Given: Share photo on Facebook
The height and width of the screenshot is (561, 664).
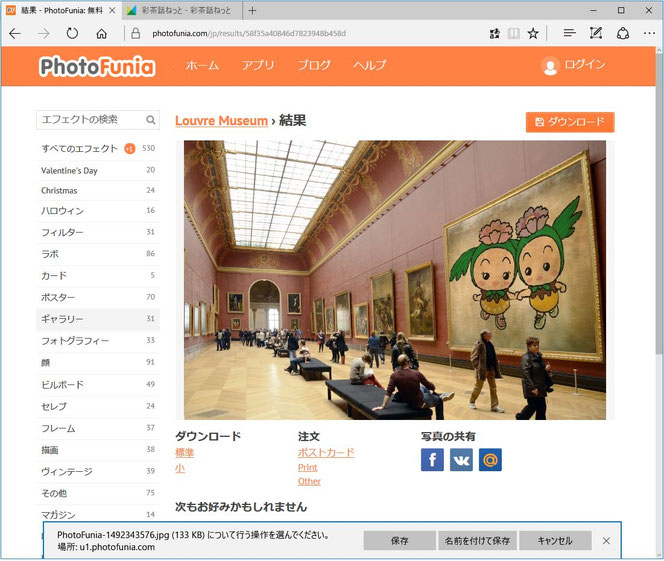Looking at the screenshot, I should (x=432, y=460).
